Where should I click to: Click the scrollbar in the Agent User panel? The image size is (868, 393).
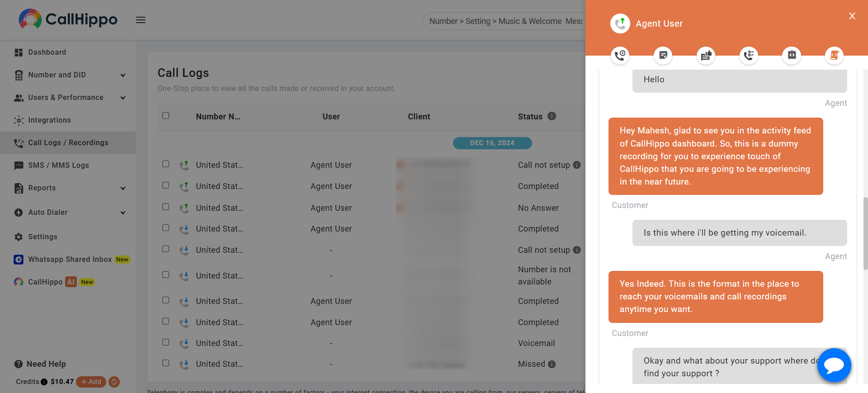pyautogui.click(x=865, y=233)
